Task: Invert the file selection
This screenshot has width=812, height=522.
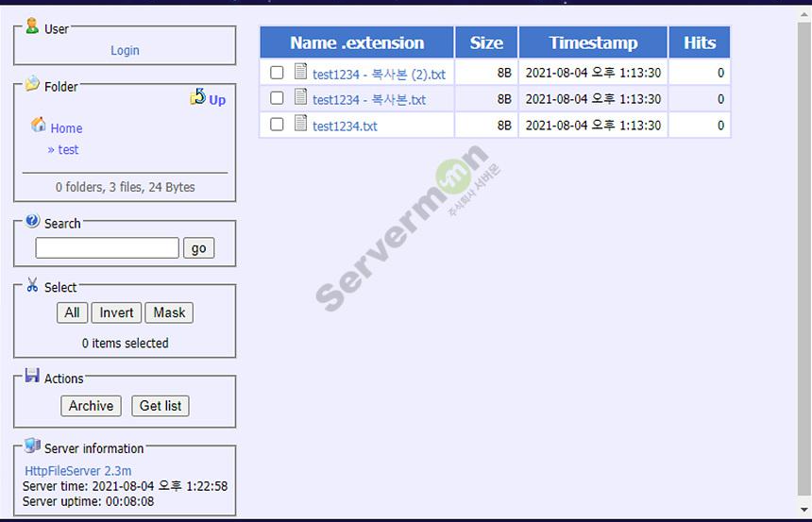Action: [116, 312]
